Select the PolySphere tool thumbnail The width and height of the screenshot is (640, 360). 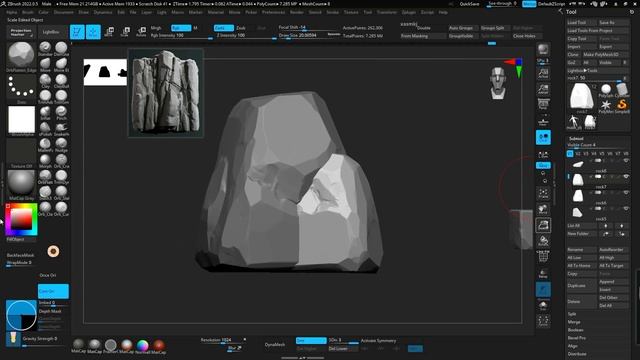tap(606, 90)
